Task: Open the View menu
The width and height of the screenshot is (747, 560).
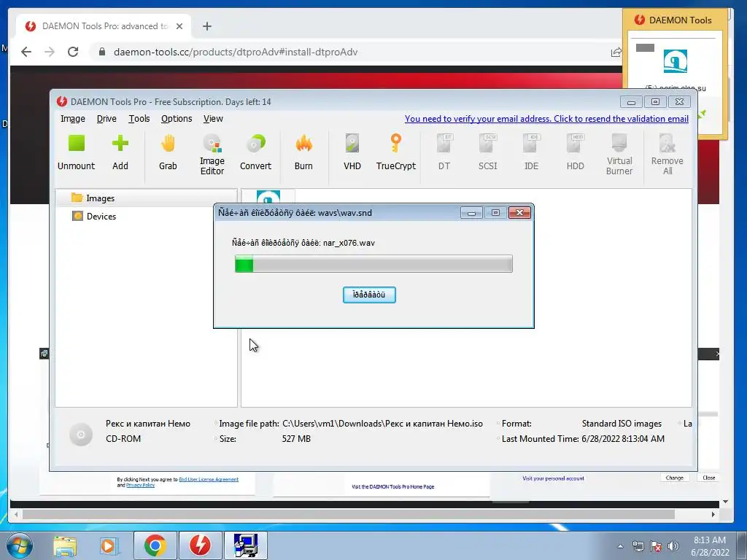Action: 213,119
